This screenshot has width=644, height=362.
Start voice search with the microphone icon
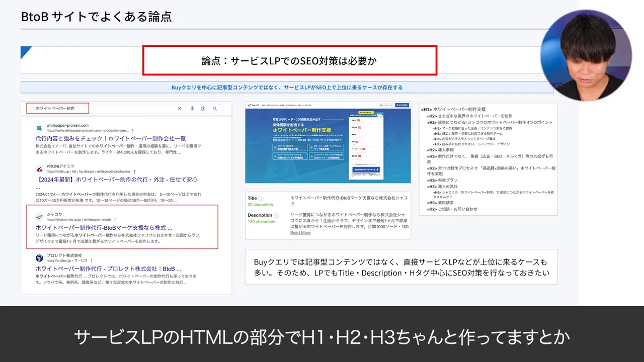[192, 109]
